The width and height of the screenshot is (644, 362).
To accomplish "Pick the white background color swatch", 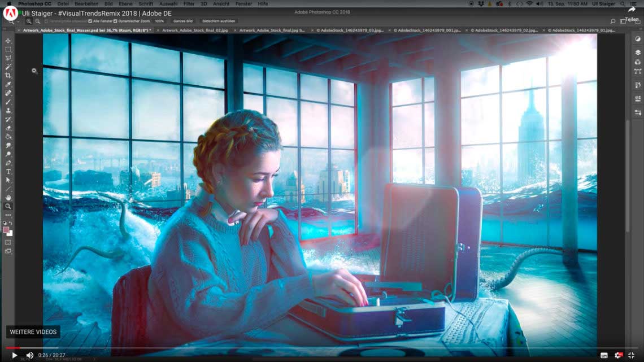I will (x=10, y=234).
